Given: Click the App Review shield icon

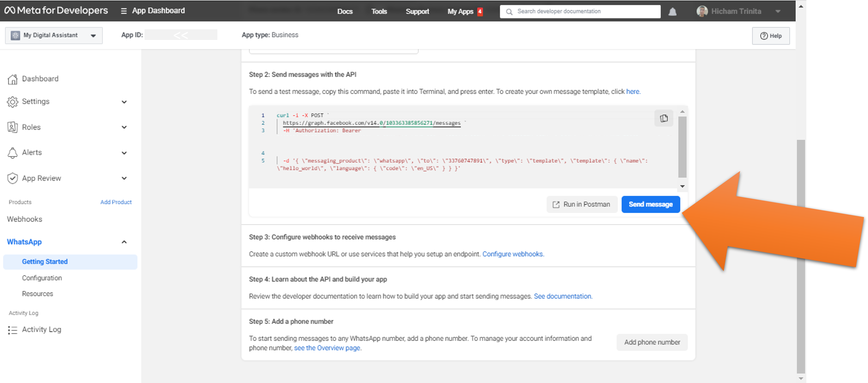Looking at the screenshot, I should [x=12, y=178].
